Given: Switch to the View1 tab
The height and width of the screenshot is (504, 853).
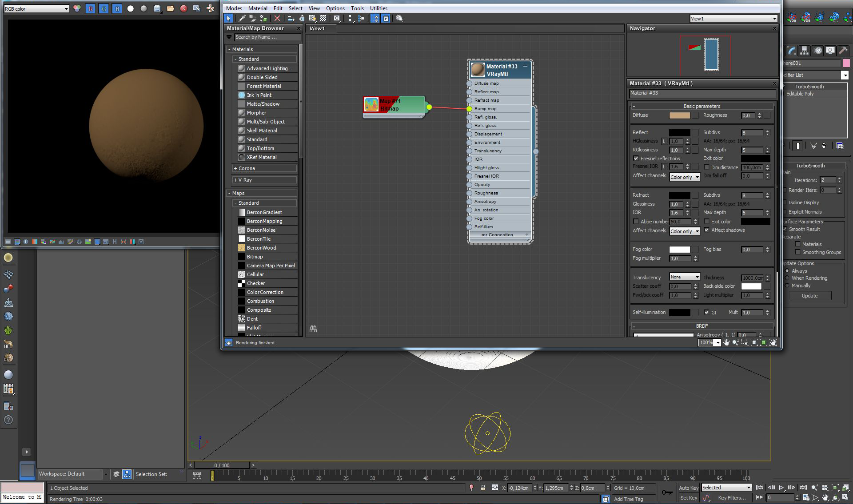Looking at the screenshot, I should pyautogui.click(x=321, y=28).
